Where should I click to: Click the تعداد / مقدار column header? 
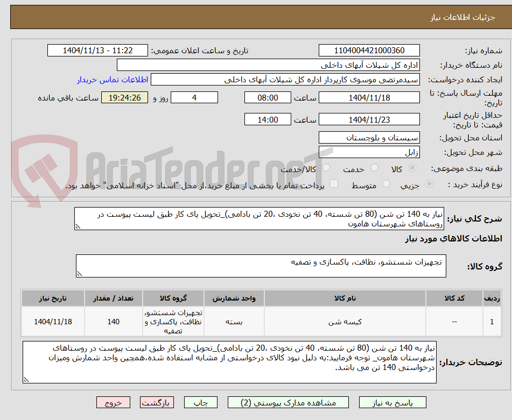click(x=113, y=298)
